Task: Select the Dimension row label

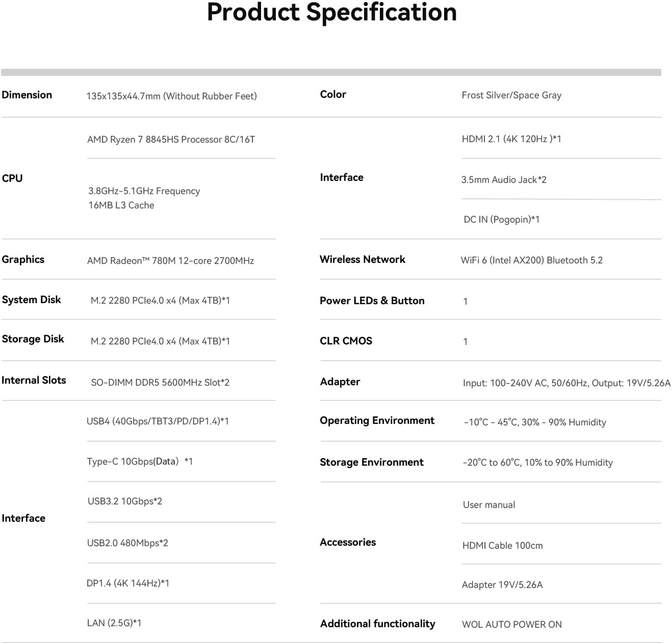Action: coord(27,95)
